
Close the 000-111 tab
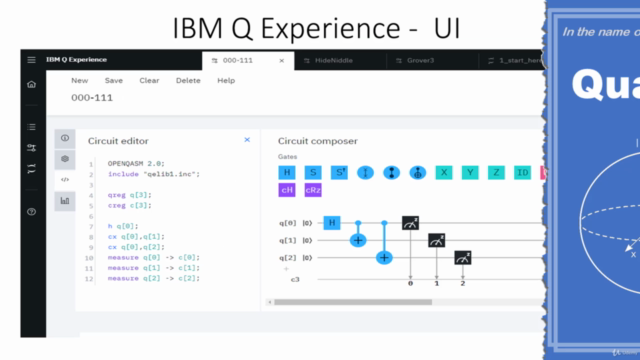pyautogui.click(x=282, y=60)
